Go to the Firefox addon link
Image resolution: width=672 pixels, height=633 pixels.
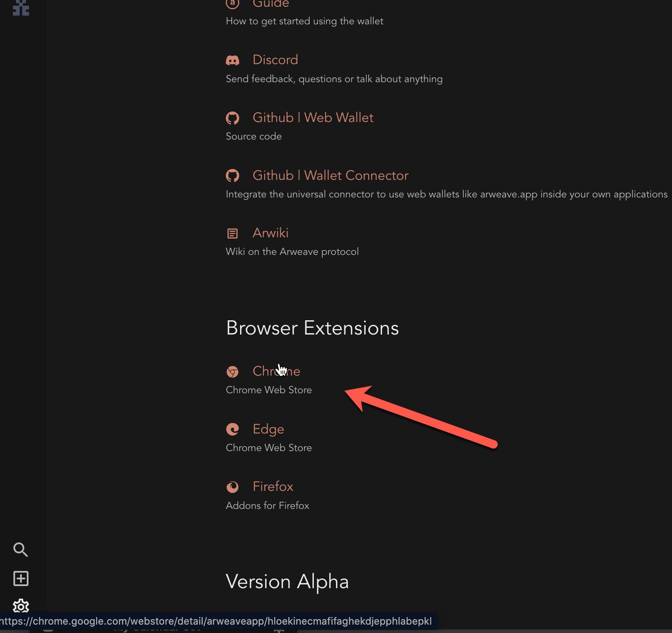(x=273, y=487)
